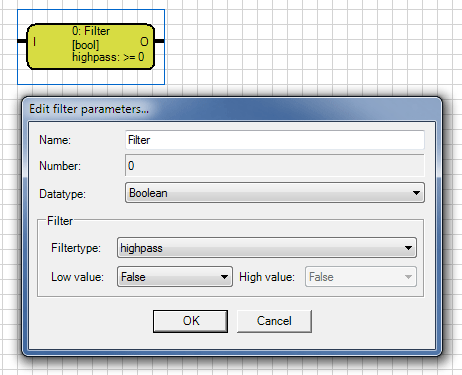This screenshot has width=462, height=375.
Task: Click the '0: Filter' block title
Action: click(x=91, y=31)
